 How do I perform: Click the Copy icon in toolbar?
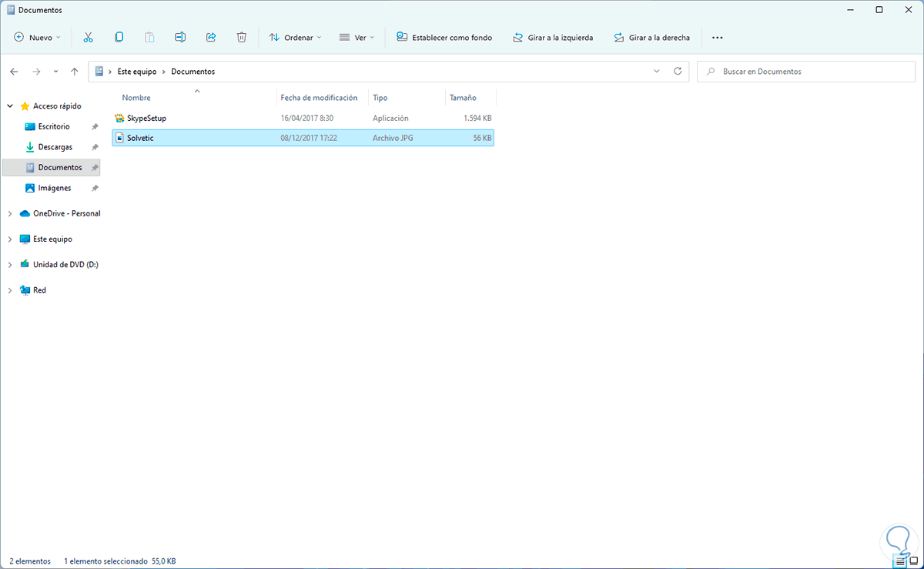[x=119, y=37]
